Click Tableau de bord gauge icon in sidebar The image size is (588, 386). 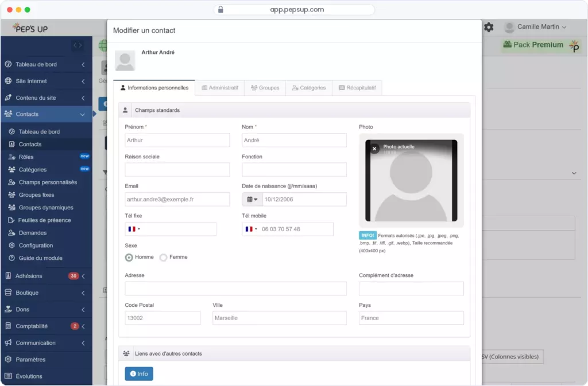8,64
